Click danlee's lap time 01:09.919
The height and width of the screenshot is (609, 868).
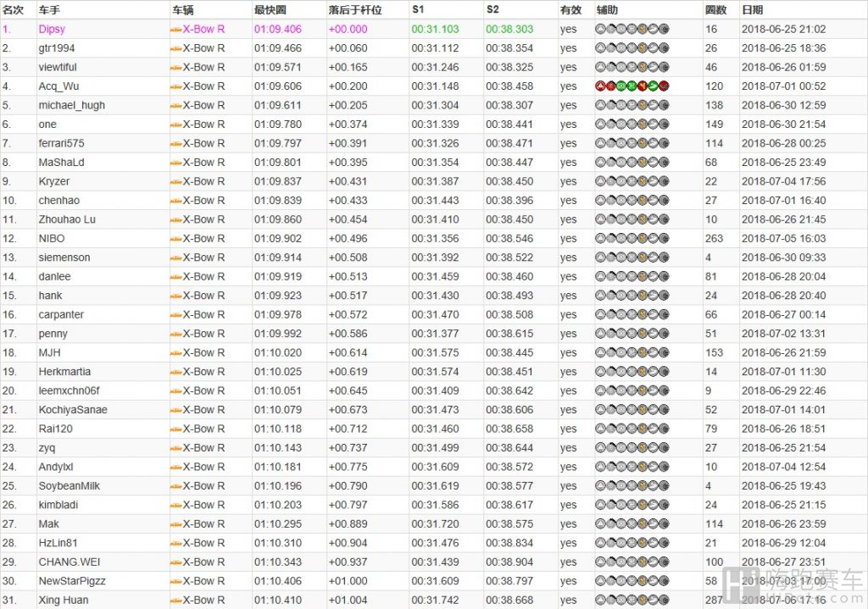(278, 277)
